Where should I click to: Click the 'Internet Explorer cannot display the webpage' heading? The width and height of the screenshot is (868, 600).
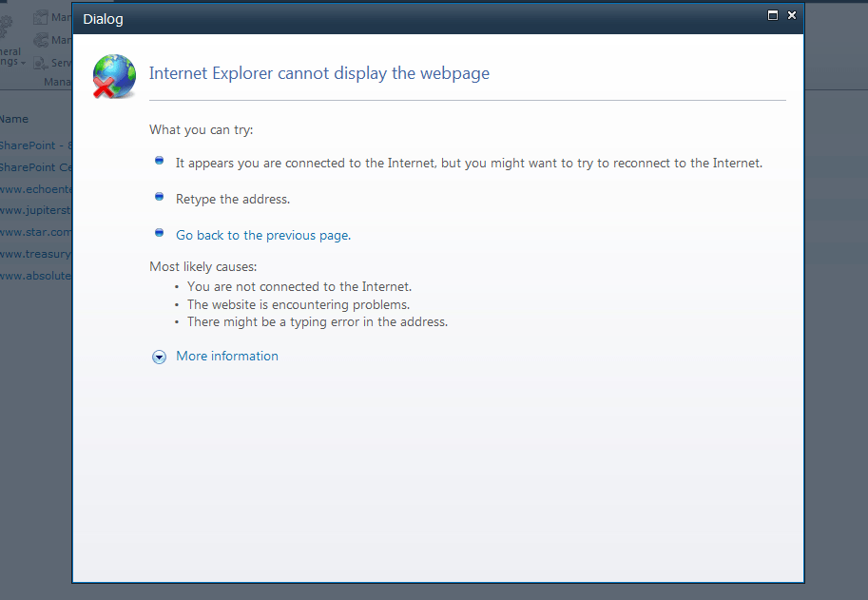coord(319,73)
